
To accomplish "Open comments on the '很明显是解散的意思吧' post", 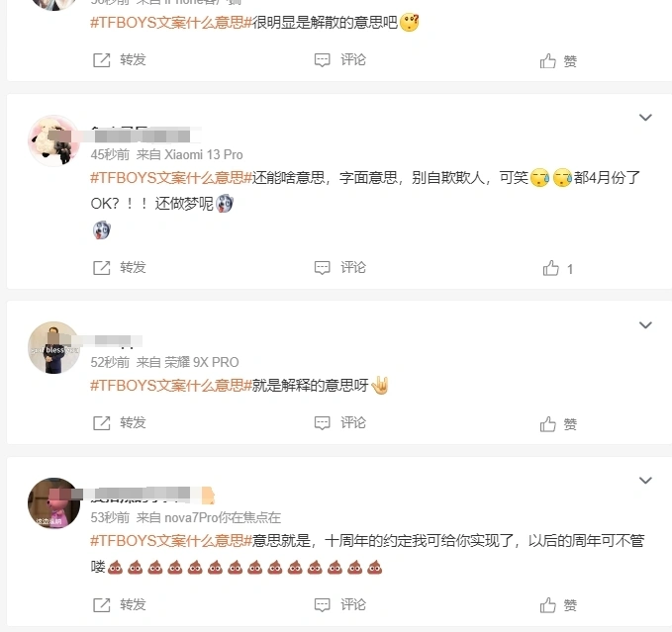I will tap(340, 60).
